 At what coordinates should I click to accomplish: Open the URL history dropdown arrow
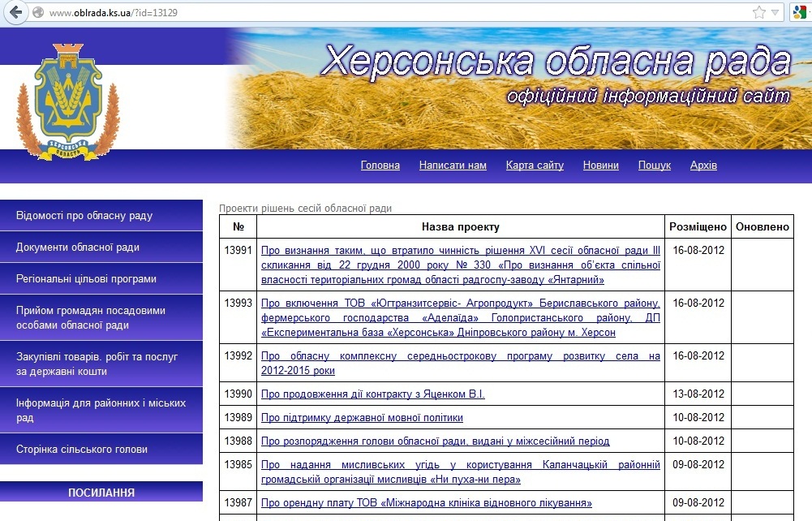coord(775,12)
